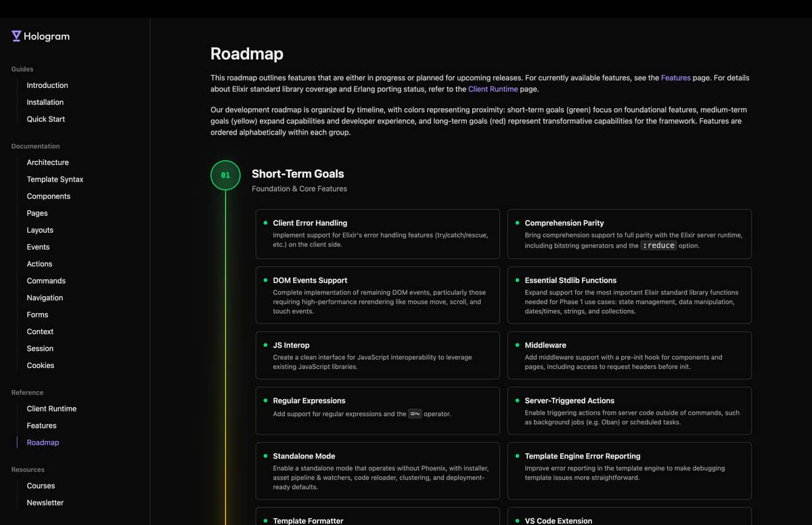812x525 pixels.
Task: Click the Server-Triggered Actions card
Action: (629, 411)
